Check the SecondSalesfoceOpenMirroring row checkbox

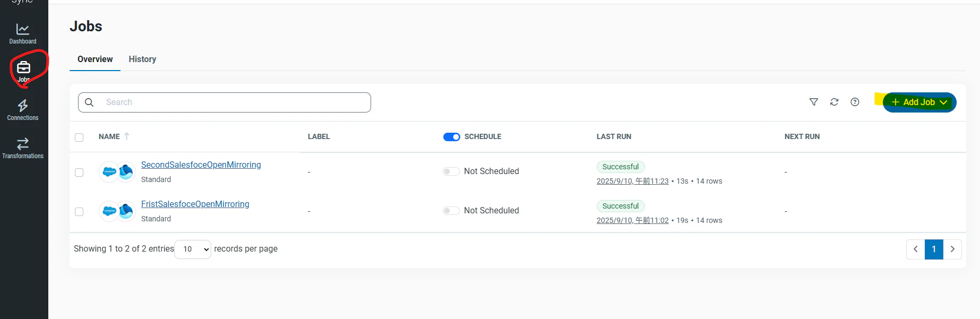click(x=79, y=173)
